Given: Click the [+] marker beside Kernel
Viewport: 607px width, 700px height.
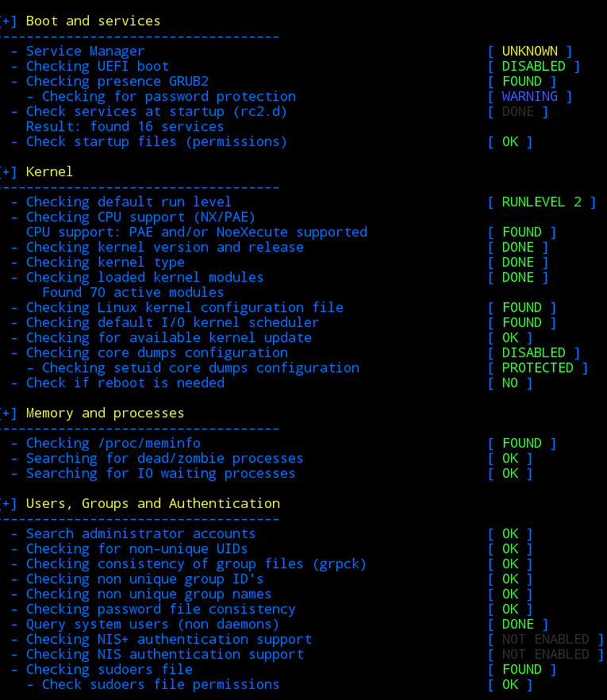Looking at the screenshot, I should (x=8, y=172).
